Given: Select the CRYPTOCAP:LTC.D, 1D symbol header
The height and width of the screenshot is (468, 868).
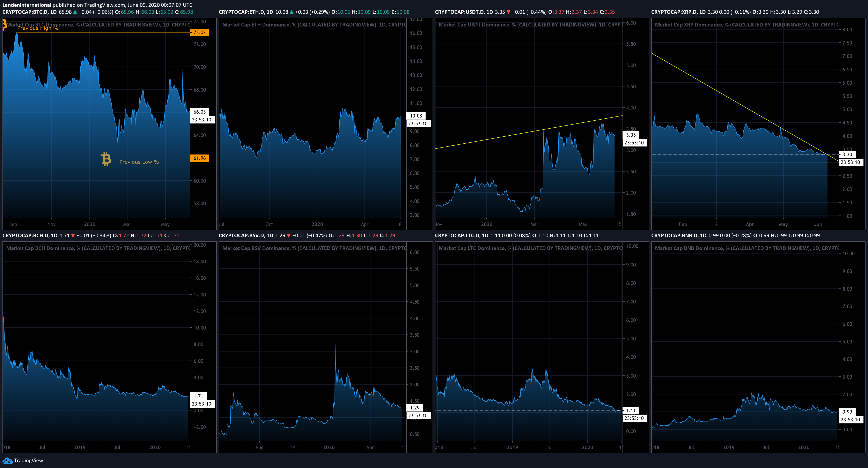Looking at the screenshot, I should (x=462, y=235).
